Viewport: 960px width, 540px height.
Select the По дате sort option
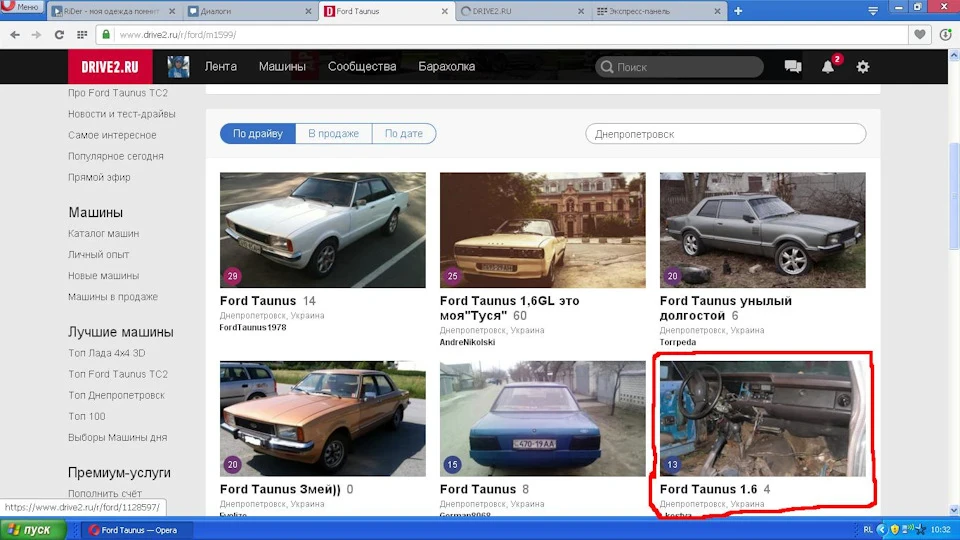[403, 133]
